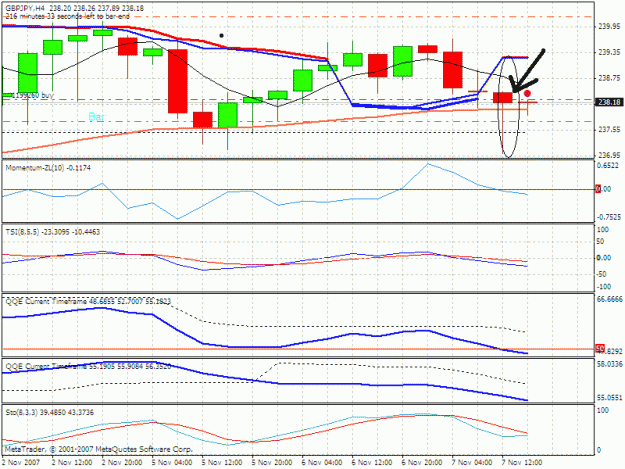625x469 pixels.
Task: Click the cyan 'Bar' text label
Action: tap(96, 117)
